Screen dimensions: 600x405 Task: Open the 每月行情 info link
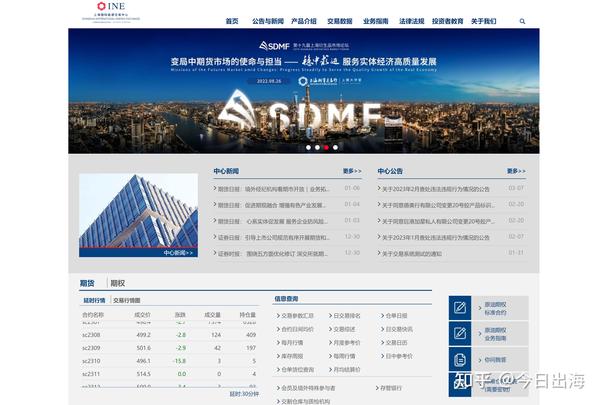pyautogui.click(x=290, y=343)
